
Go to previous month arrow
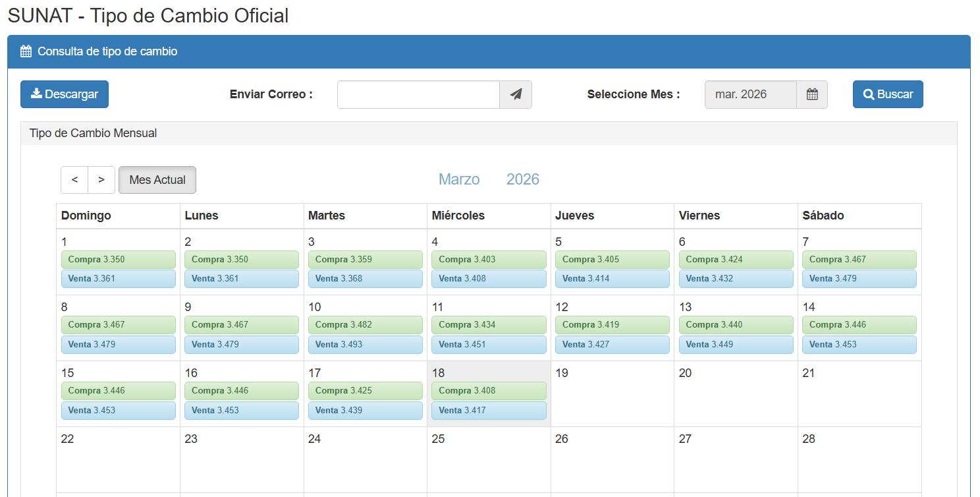[74, 180]
